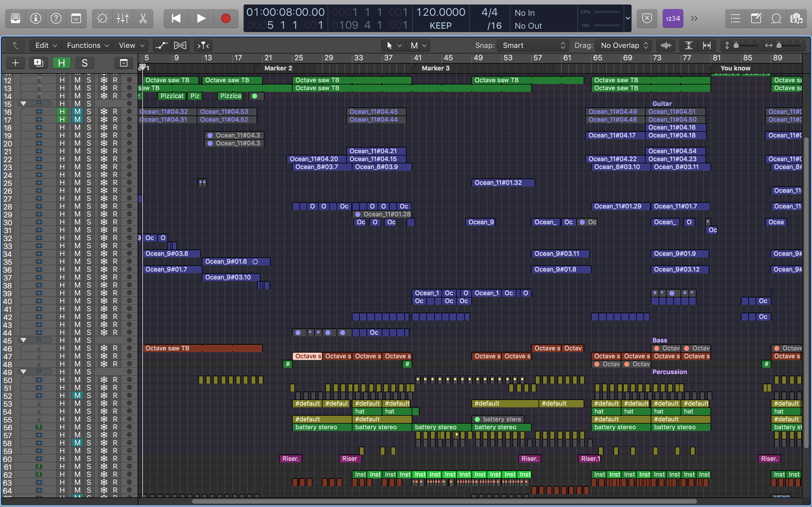Screen dimensions: 812x507
Task: Open the Snap Smart dropdown
Action: click(x=533, y=45)
